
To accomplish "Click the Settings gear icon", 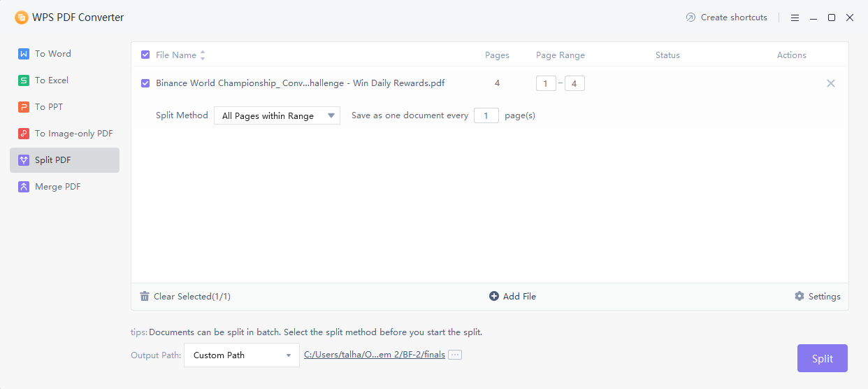I will click(800, 297).
